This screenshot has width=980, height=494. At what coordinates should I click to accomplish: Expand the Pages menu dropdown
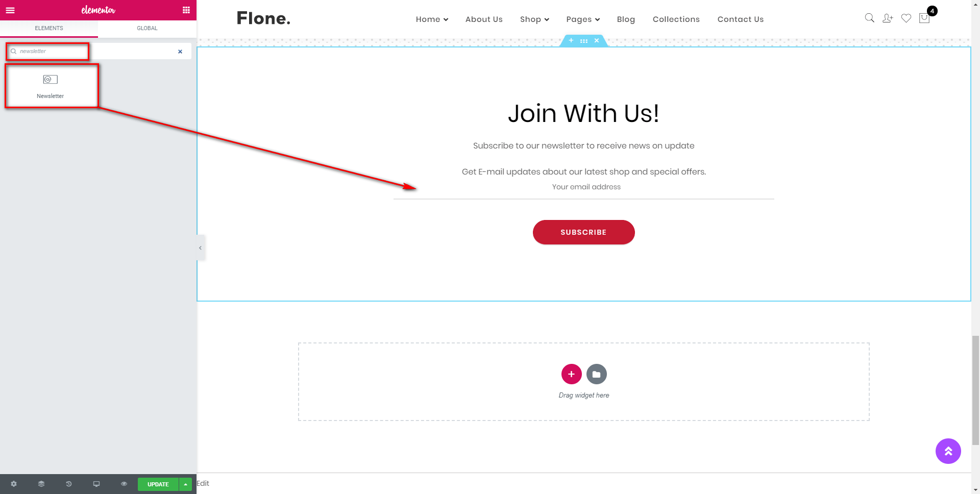tap(583, 19)
